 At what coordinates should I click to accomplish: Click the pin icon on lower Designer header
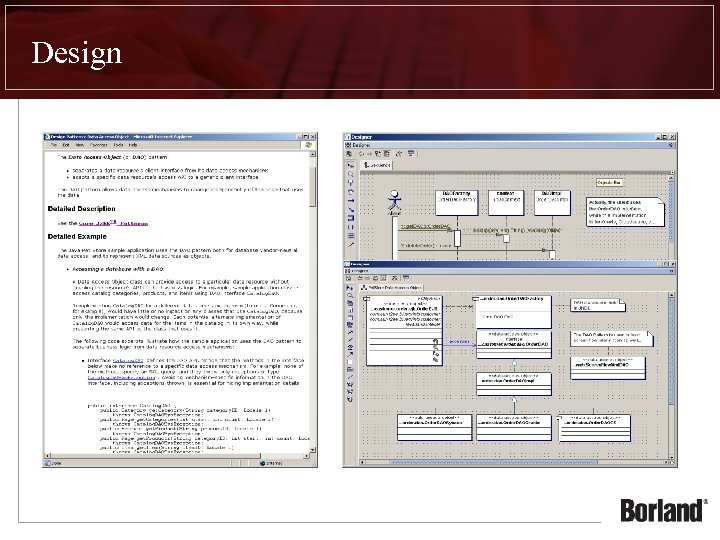[x=671, y=271]
